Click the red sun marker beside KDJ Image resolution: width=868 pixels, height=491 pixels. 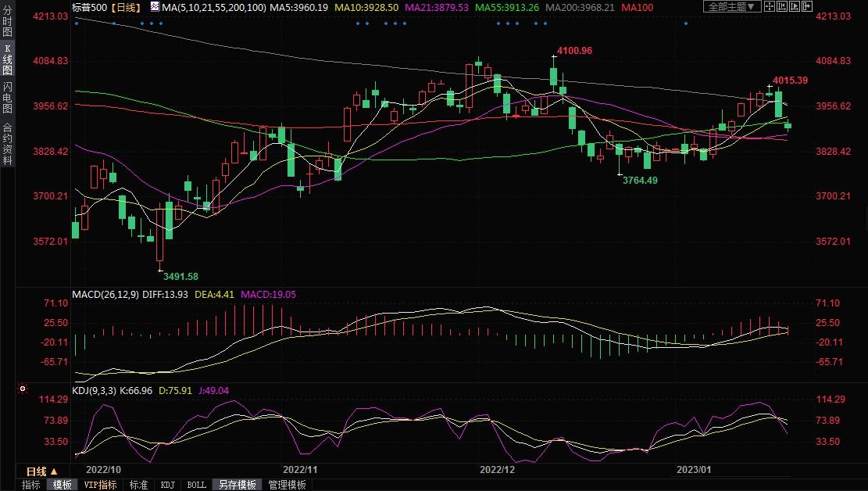point(23,389)
